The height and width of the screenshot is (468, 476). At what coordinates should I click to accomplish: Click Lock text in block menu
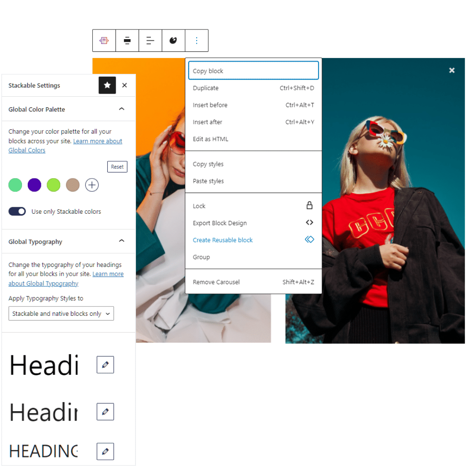pos(199,206)
